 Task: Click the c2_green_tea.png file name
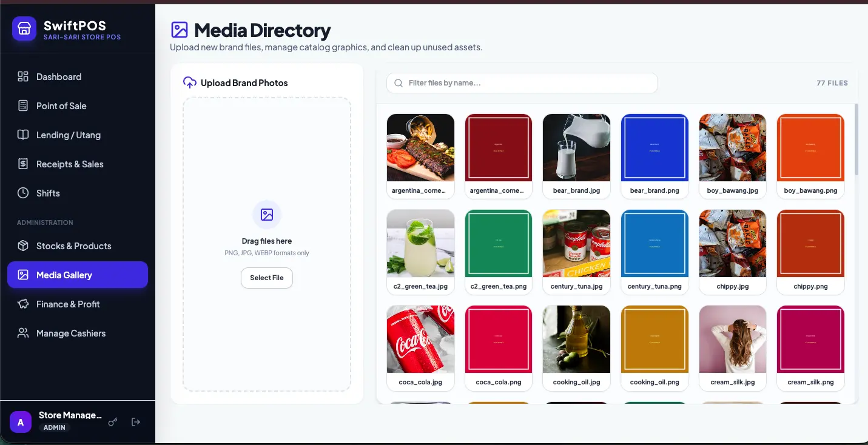coord(499,286)
